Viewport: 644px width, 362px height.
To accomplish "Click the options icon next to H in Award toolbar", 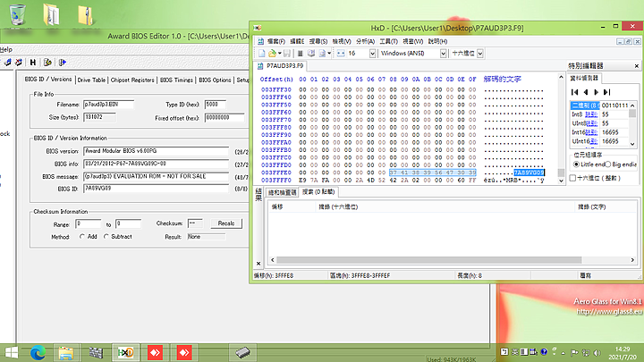I will [47, 63].
